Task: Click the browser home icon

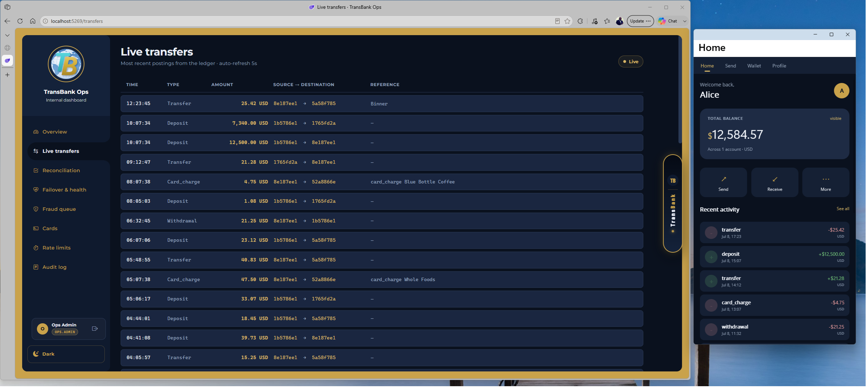Action: 33,21
